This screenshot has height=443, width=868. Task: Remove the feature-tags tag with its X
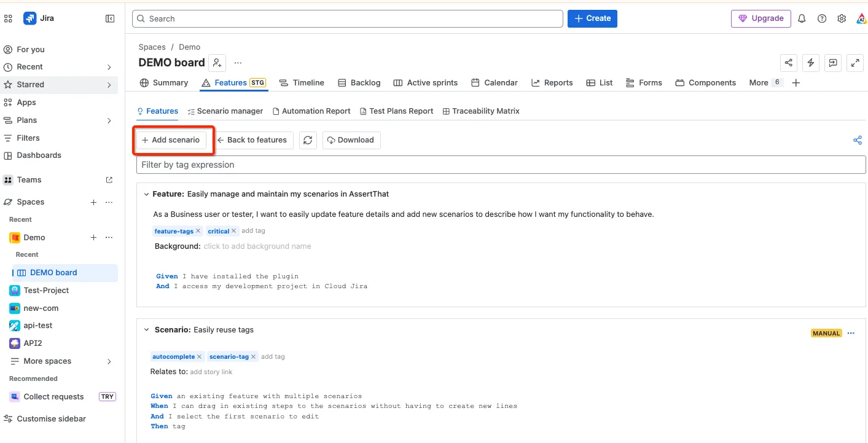pyautogui.click(x=198, y=231)
